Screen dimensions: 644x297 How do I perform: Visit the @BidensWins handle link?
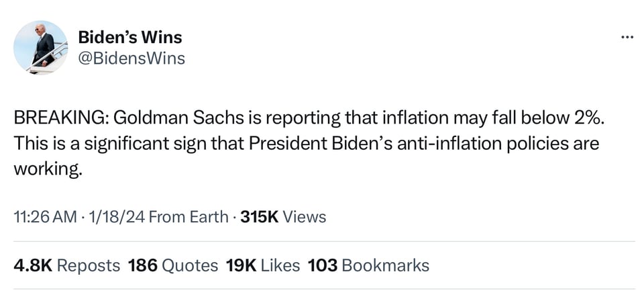(131, 58)
